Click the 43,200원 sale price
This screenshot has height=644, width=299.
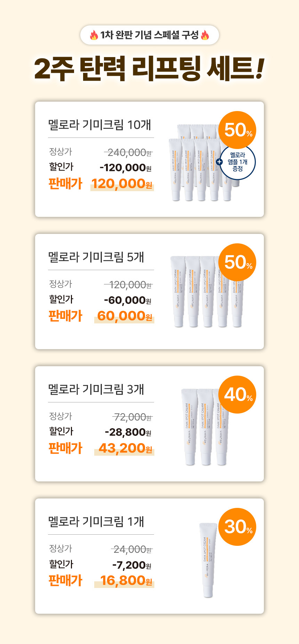tap(125, 448)
